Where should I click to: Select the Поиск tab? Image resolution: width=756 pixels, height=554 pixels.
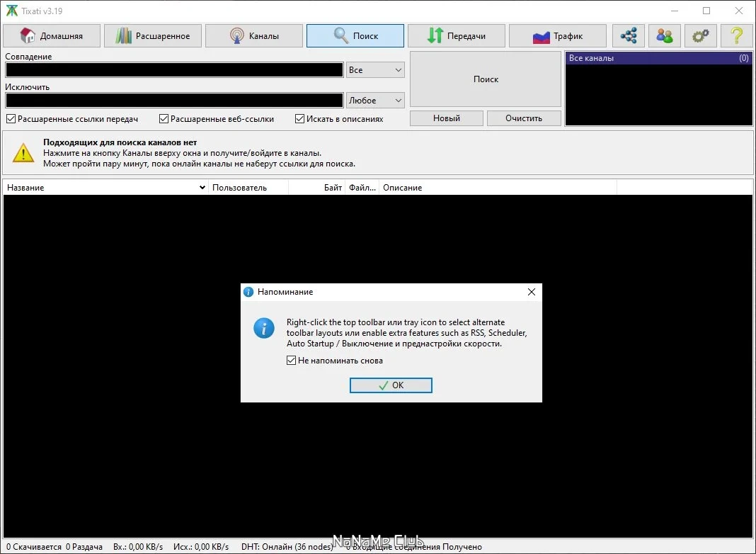click(355, 35)
